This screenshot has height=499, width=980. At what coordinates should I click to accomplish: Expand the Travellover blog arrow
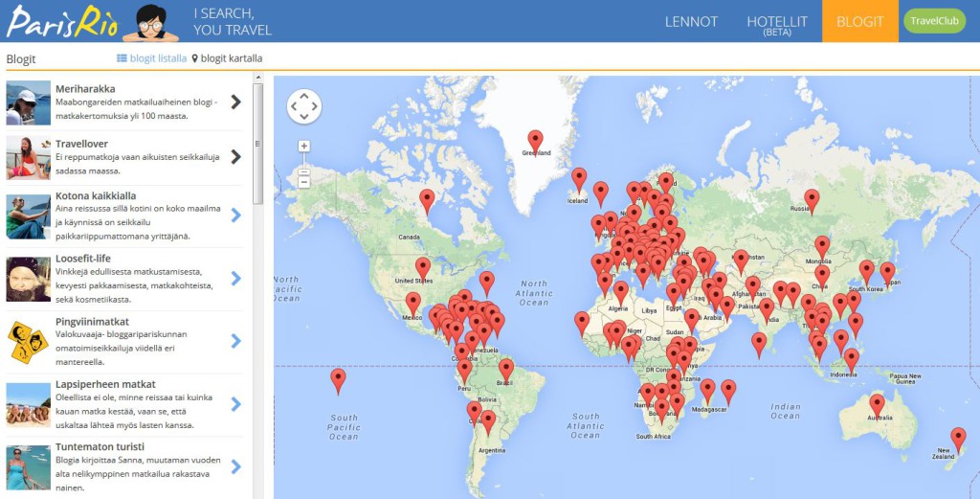tap(235, 157)
